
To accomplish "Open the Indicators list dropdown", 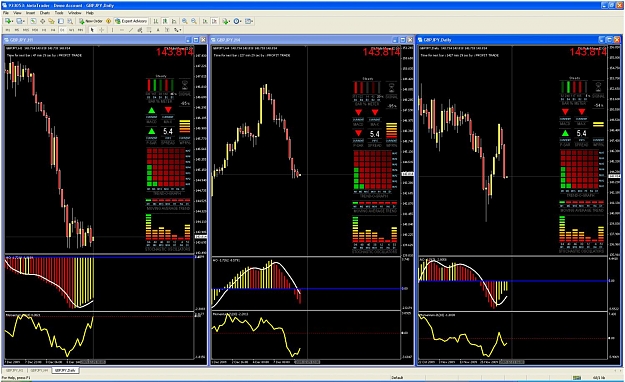I will [x=227, y=21].
